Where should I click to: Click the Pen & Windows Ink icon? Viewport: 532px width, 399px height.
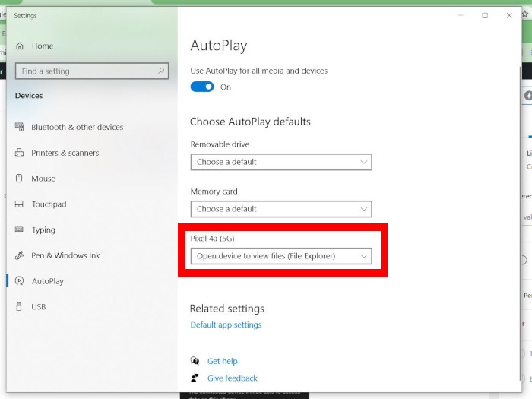(19, 255)
